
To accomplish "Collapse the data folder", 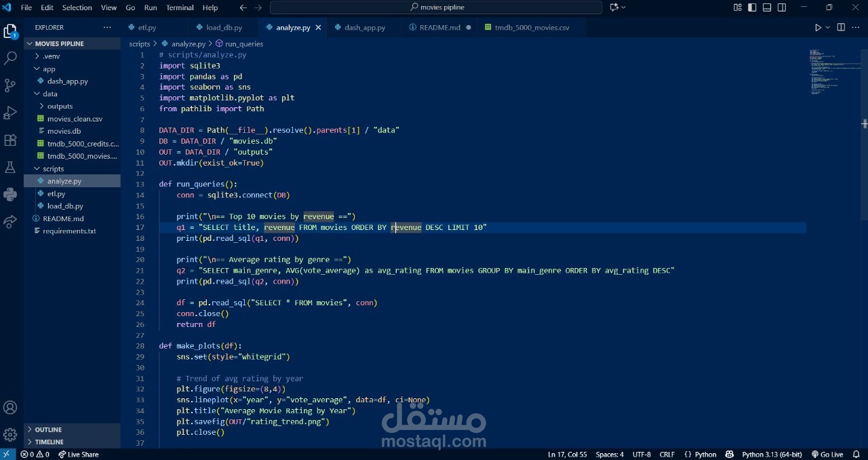I will (x=72, y=94).
